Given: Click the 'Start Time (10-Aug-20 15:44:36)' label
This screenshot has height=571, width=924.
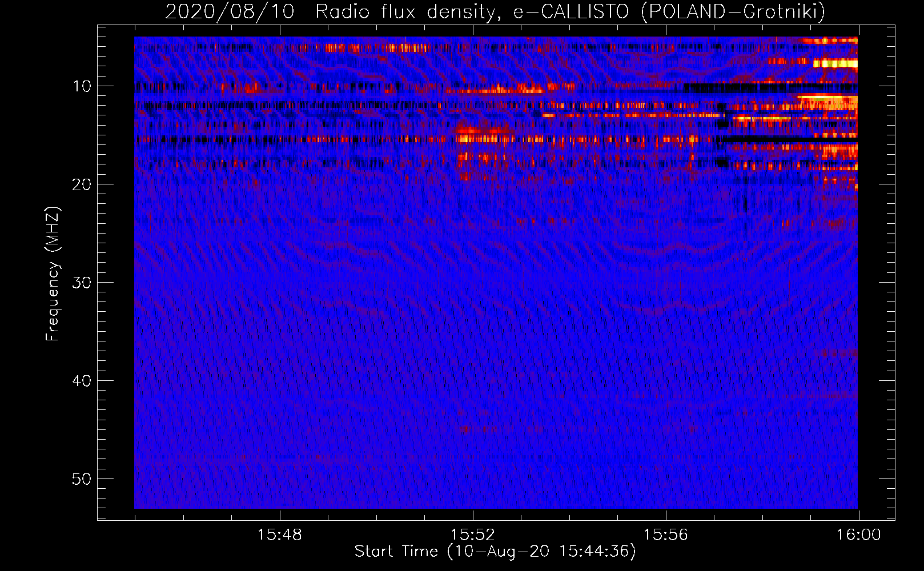Looking at the screenshot, I should [495, 552].
